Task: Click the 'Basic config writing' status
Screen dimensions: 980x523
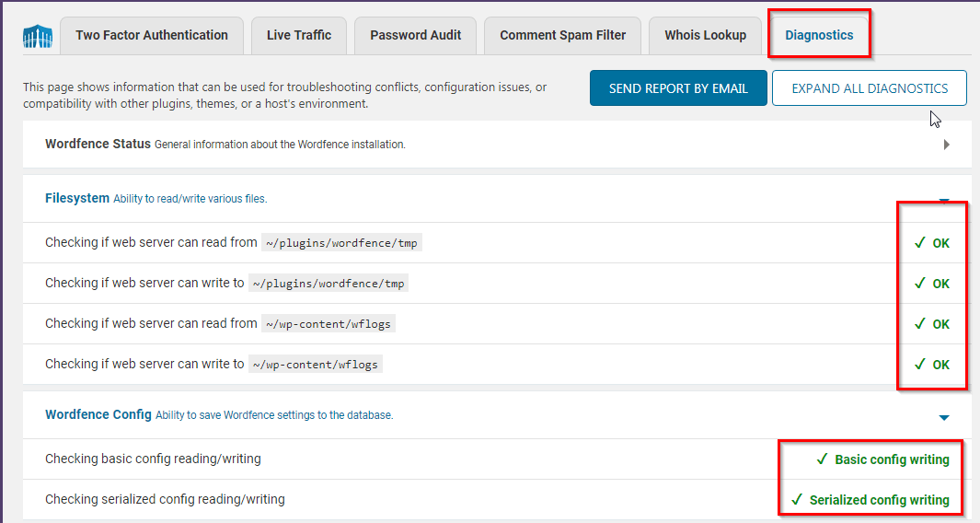Action: click(x=883, y=459)
